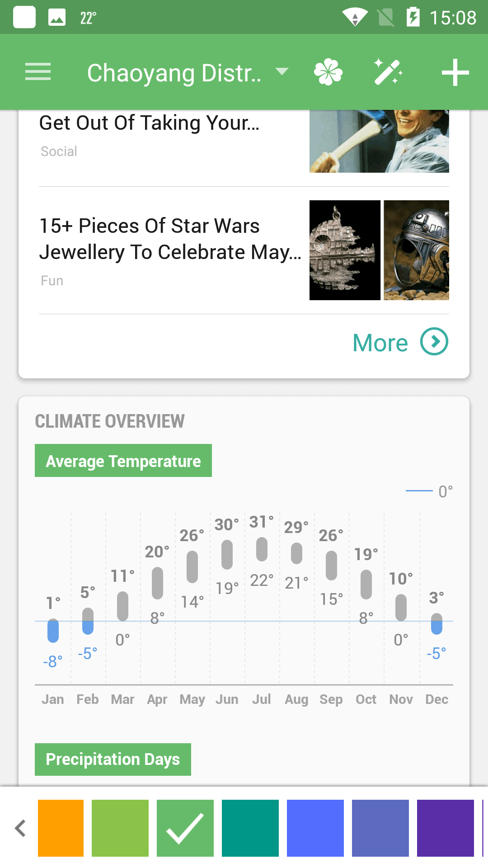Select the checked green theme swatch
The height and width of the screenshot is (868, 488).
[185, 828]
